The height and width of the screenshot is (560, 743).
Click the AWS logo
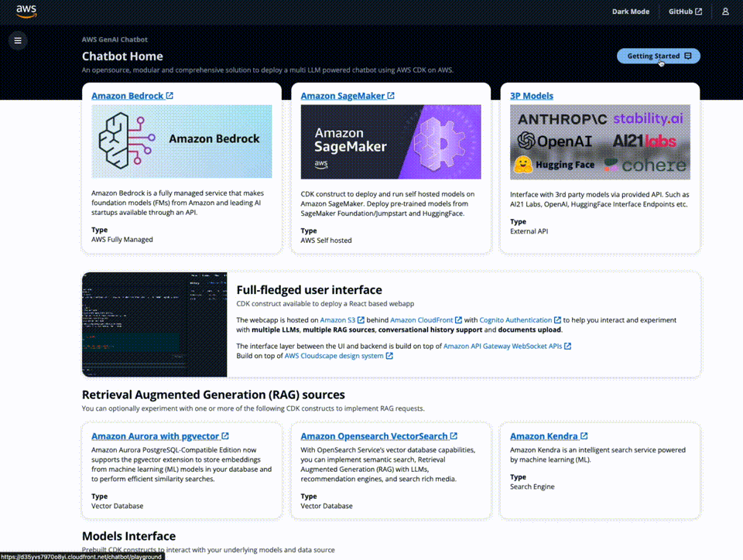click(26, 12)
